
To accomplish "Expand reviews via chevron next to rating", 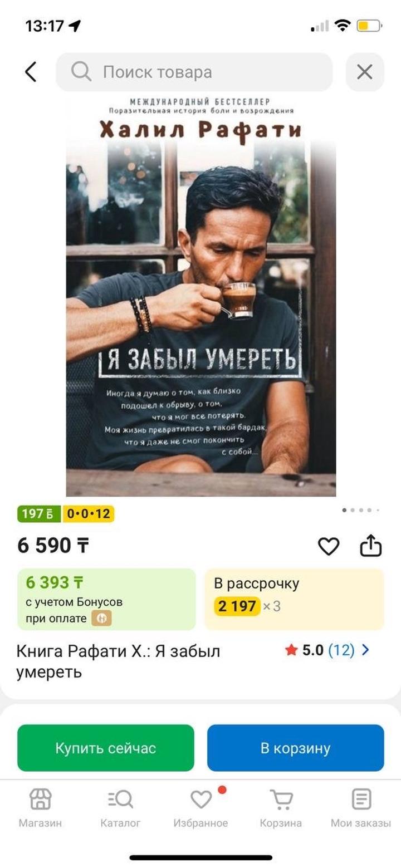I will [x=365, y=650].
